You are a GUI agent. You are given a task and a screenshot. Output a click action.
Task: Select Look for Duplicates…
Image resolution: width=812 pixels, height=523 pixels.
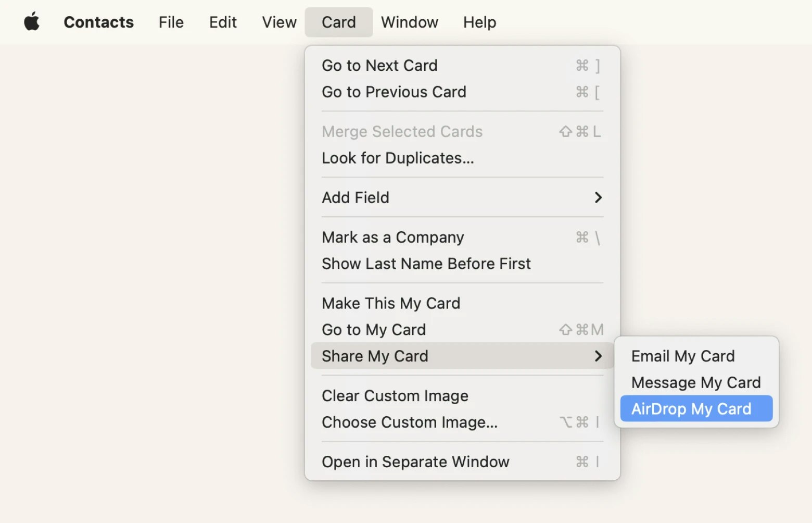coord(462,158)
